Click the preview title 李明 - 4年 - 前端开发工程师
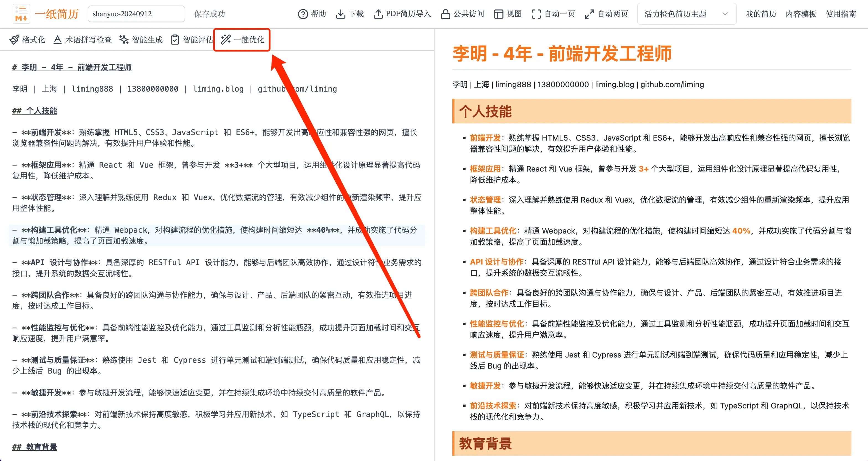Viewport: 868px width, 461px height. click(562, 54)
